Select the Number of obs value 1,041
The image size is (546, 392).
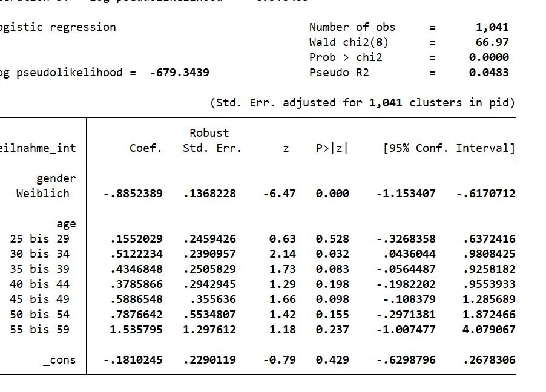(x=492, y=27)
